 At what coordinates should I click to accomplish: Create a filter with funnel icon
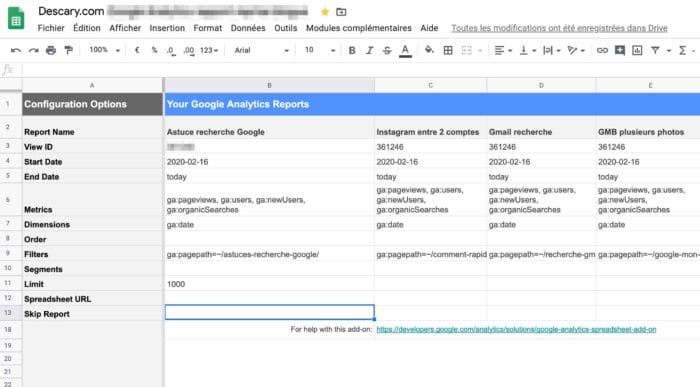pos(655,50)
